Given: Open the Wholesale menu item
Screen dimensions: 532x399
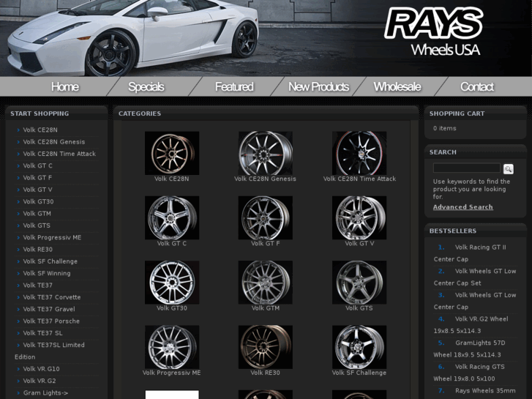Looking at the screenshot, I should pyautogui.click(x=397, y=86).
